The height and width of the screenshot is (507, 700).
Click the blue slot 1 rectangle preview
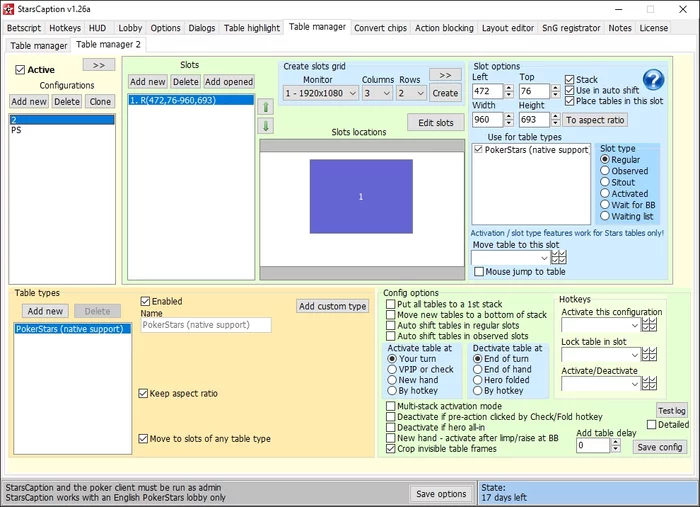point(360,197)
